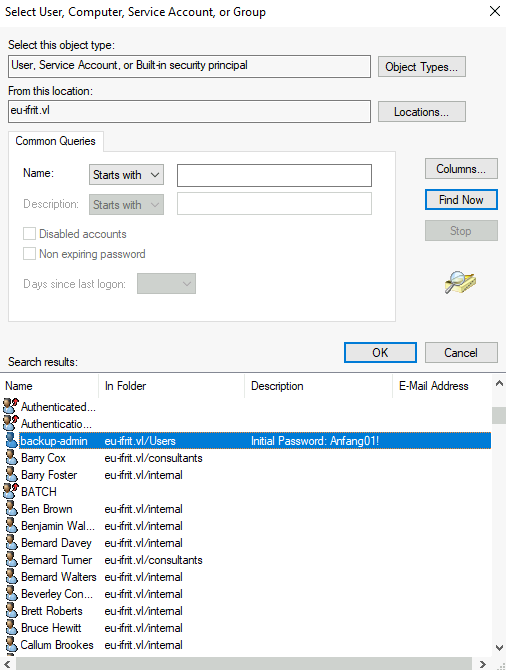Select the Bernard Turner row
506x670 pixels.
pos(246,560)
